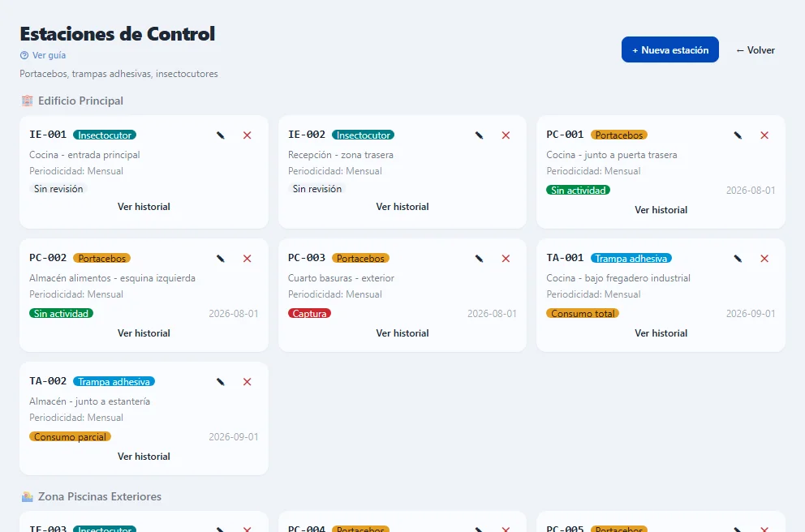Edit station TA-001 with pencil icon
The image size is (805, 532).
pos(738,259)
